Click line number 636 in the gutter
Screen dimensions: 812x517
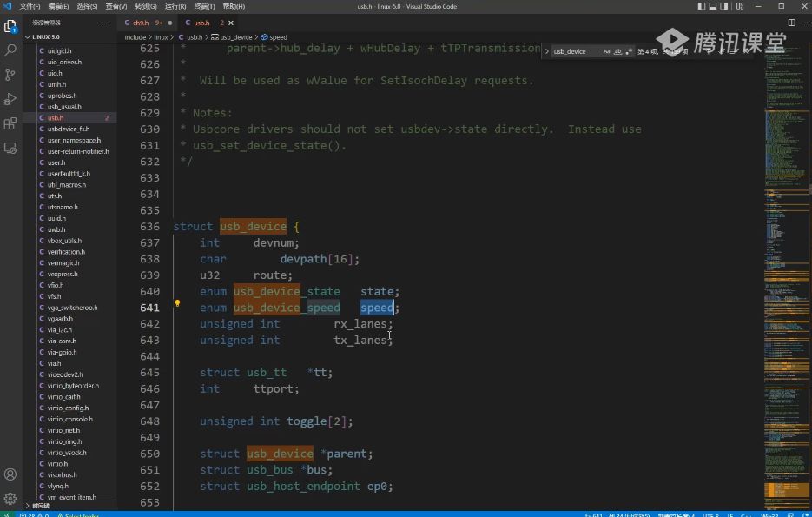[149, 227]
